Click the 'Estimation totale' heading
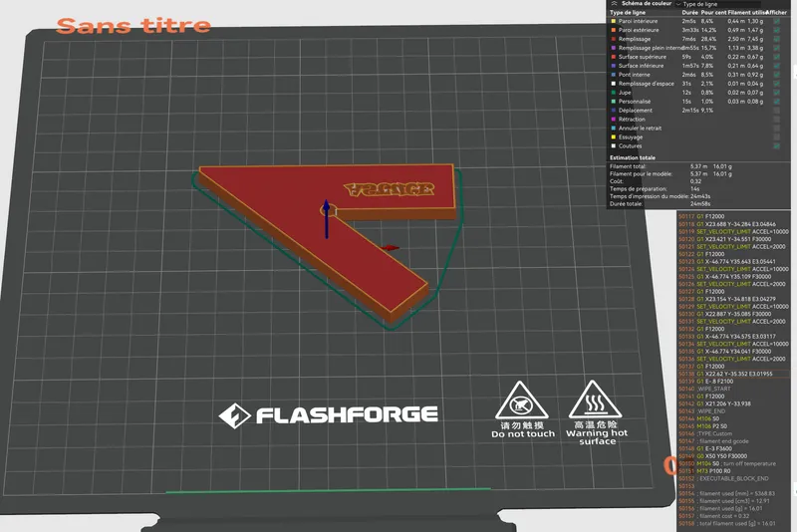This screenshot has height=532, width=797. coord(633,158)
